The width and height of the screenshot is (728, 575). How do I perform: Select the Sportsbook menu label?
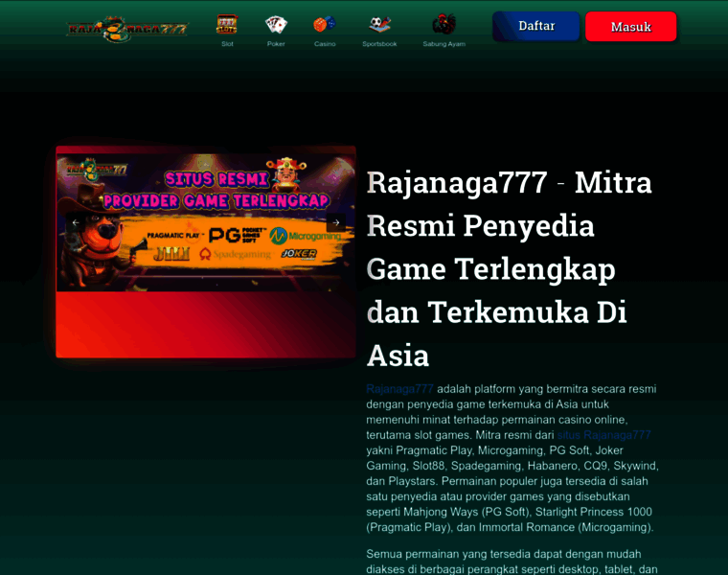pos(379,44)
